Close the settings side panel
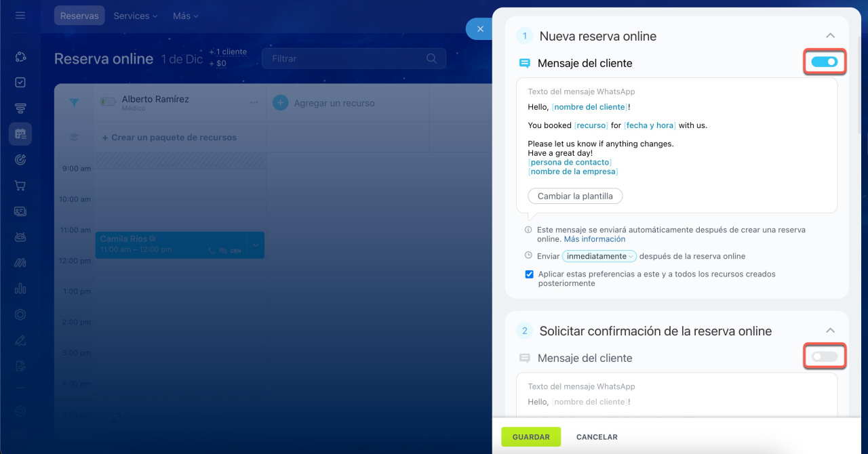The image size is (868, 454). click(x=480, y=28)
